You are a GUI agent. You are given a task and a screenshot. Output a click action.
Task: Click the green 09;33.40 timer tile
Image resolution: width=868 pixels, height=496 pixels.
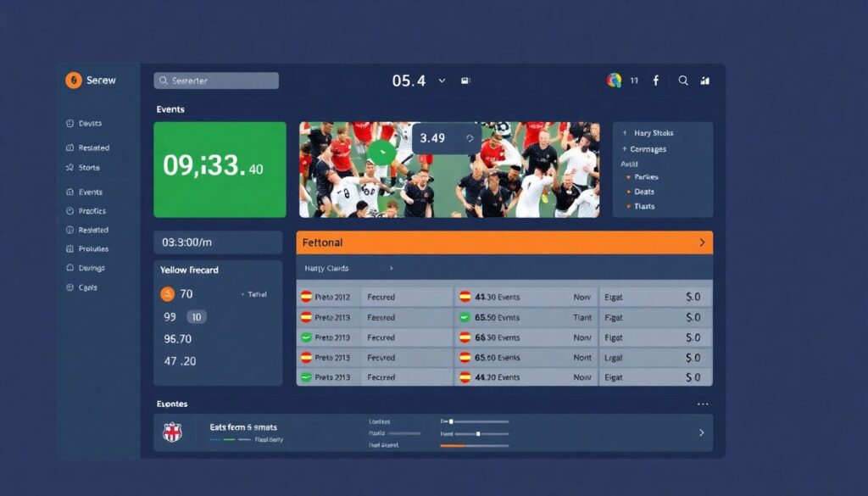point(220,170)
